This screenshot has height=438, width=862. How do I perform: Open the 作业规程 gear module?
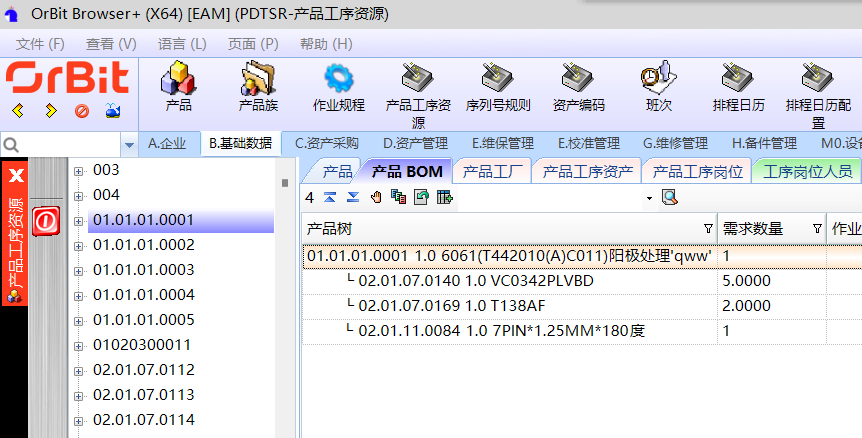coord(339,87)
